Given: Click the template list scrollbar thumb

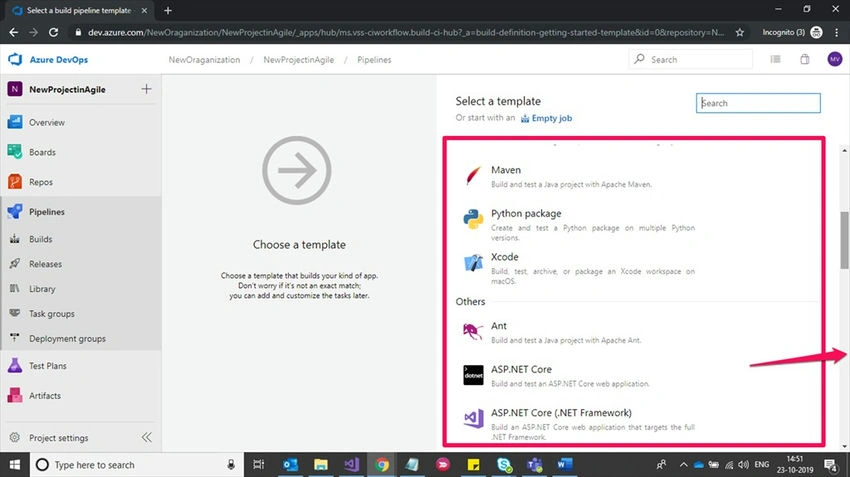Looking at the screenshot, I should (844, 240).
